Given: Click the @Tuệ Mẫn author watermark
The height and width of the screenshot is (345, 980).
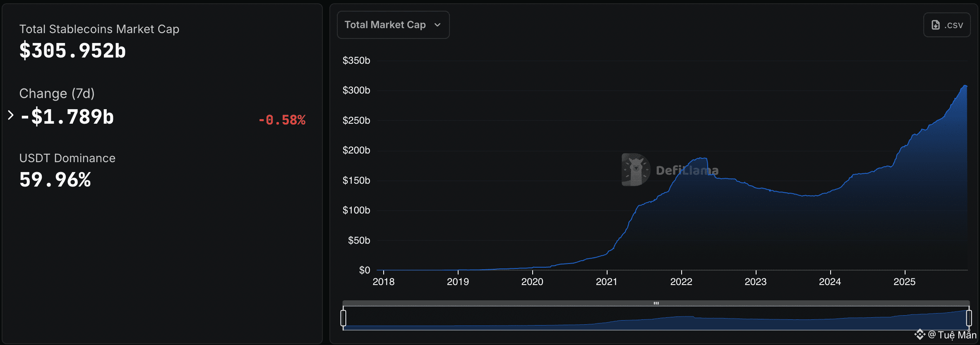Looking at the screenshot, I should [x=952, y=335].
